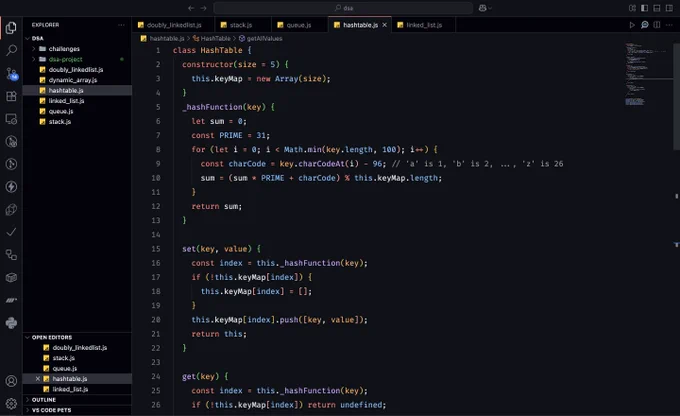Open the Remote Explorer view

pos(11,119)
